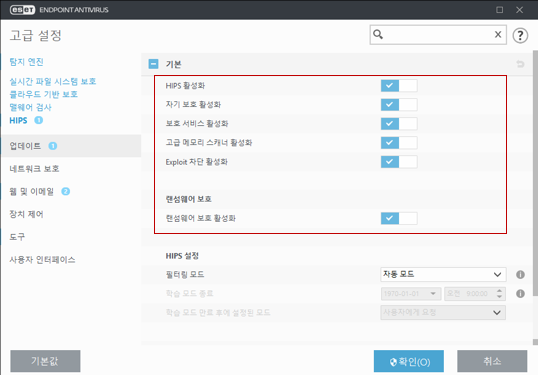Click the search magnifier icon
The width and height of the screenshot is (538, 375).
pos(378,34)
